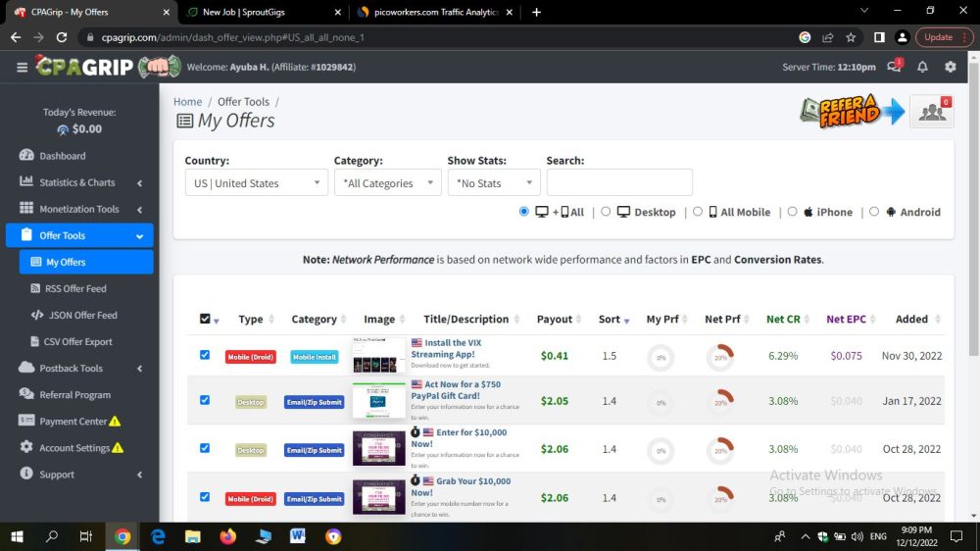
Task: Toggle the select-all header checkbox
Action: click(205, 319)
